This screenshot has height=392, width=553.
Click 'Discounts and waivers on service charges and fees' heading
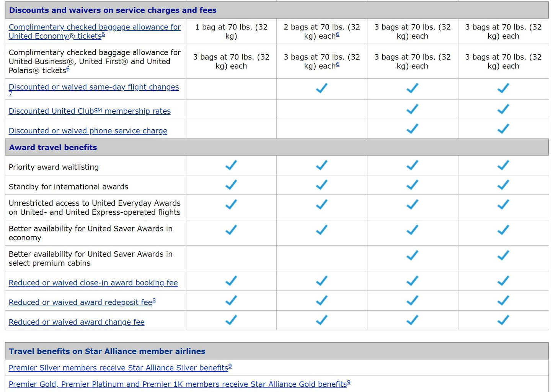point(113,10)
